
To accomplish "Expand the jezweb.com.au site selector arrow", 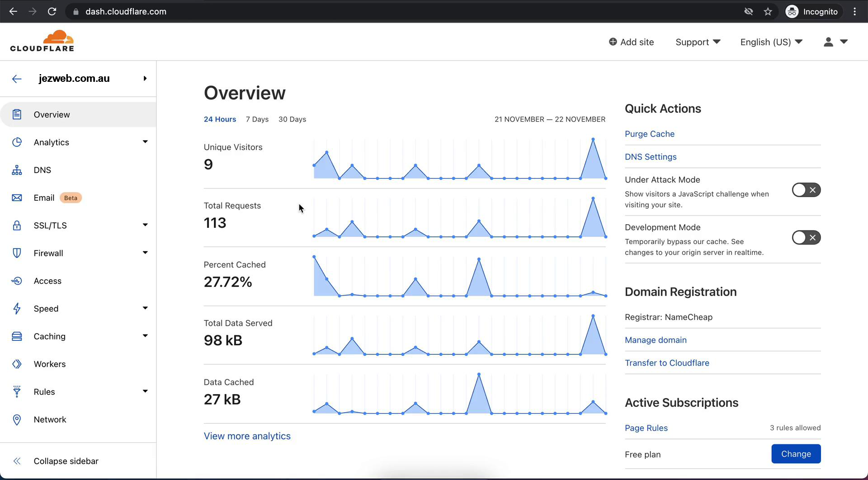I will coord(145,79).
